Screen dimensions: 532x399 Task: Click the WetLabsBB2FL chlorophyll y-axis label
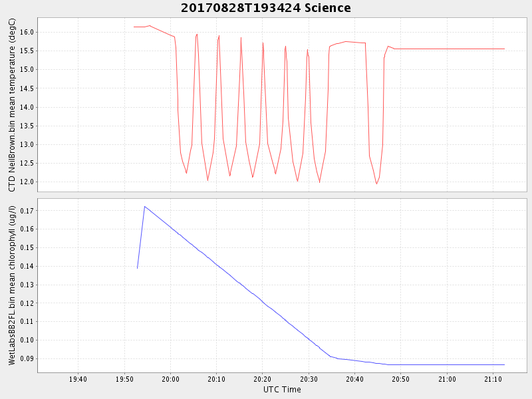[12, 285]
